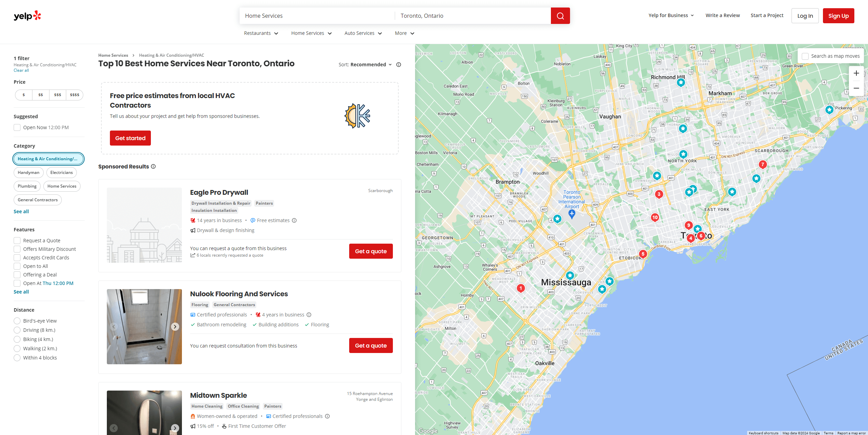
Task: Click the red search magnifier button
Action: pyautogui.click(x=560, y=16)
